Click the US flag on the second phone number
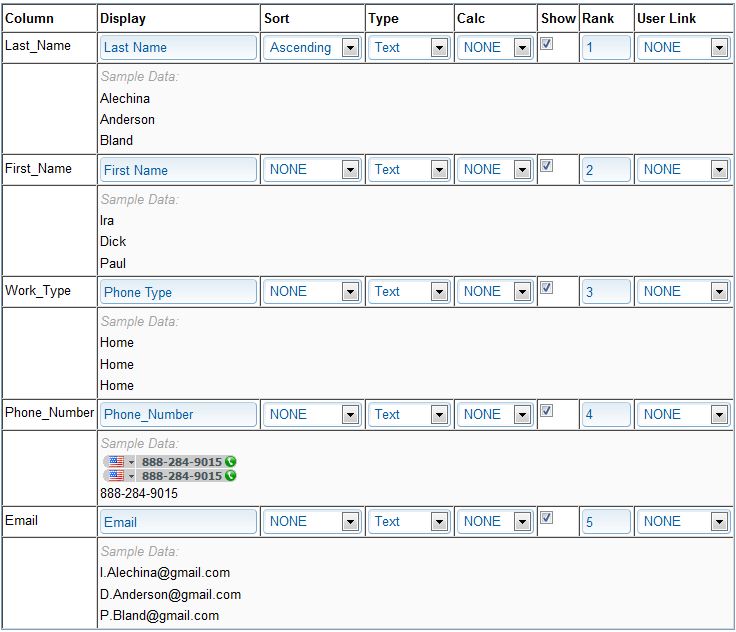 click(116, 476)
